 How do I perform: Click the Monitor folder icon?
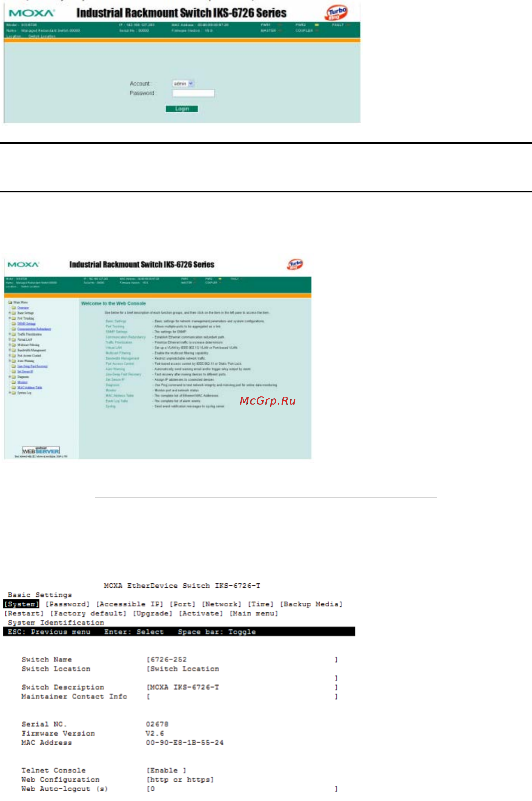[x=14, y=382]
